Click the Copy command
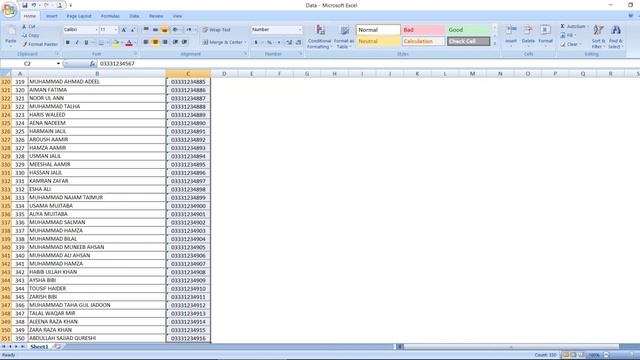The image size is (640, 360). coord(31,36)
